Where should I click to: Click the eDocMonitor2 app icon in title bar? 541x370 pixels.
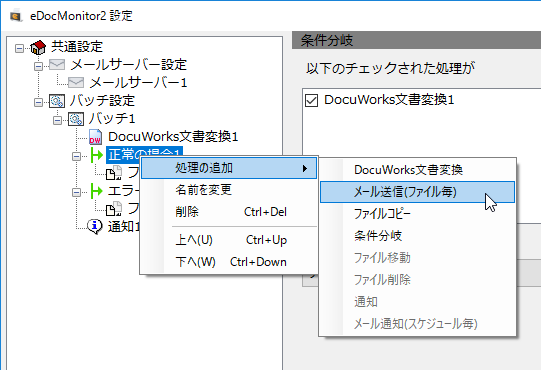click(x=16, y=16)
